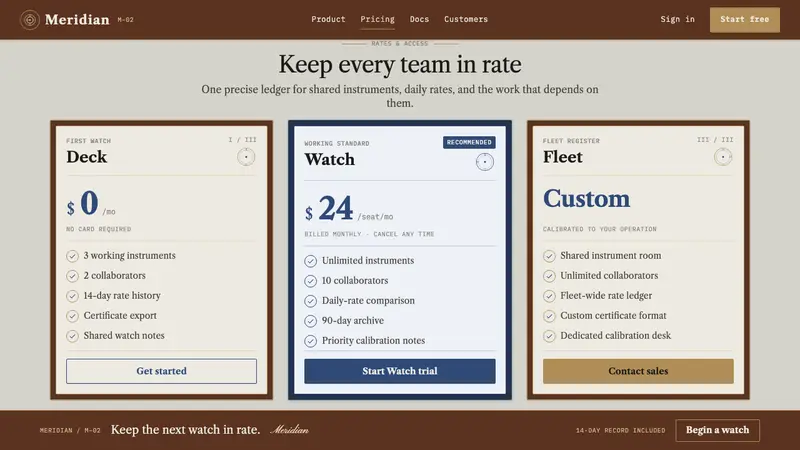Click the dial icon on Fleet card
This screenshot has height=450, width=800.
coord(723,157)
